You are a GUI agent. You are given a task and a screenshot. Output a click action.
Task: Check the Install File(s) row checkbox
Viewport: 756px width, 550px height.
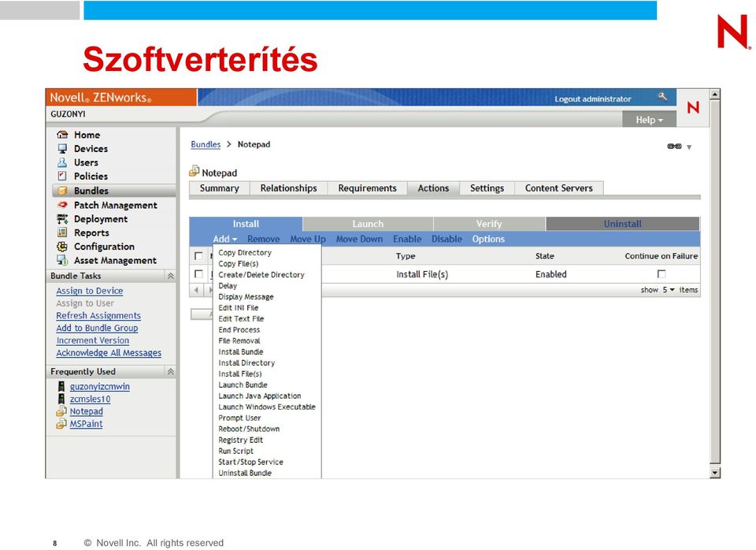pos(198,274)
